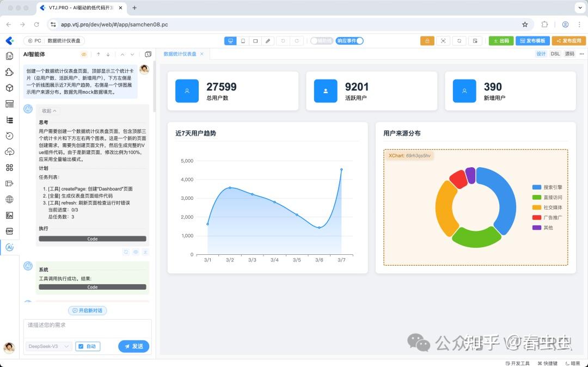Select the 总用户数 27599 stat card
Image resolution: width=588 pixels, height=367 pixels.
click(x=233, y=91)
